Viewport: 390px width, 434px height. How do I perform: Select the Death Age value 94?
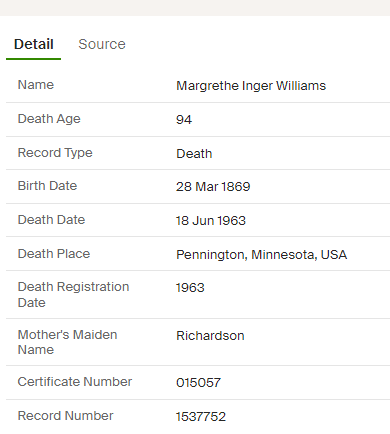click(184, 120)
